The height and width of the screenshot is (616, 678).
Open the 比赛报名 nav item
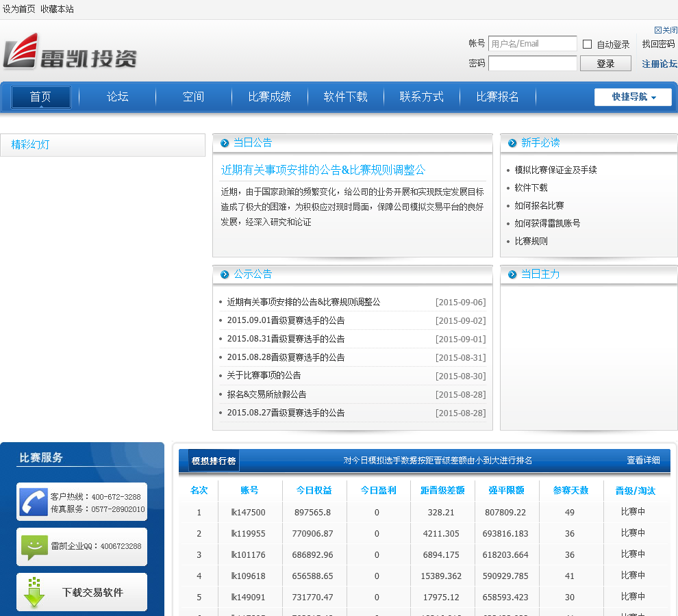498,97
